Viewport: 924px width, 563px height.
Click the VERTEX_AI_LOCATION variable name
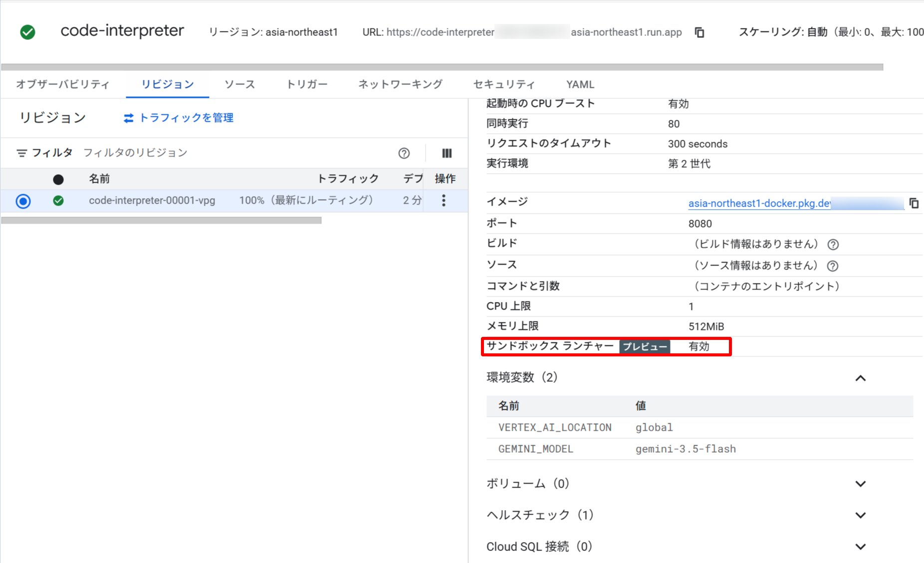(x=555, y=428)
